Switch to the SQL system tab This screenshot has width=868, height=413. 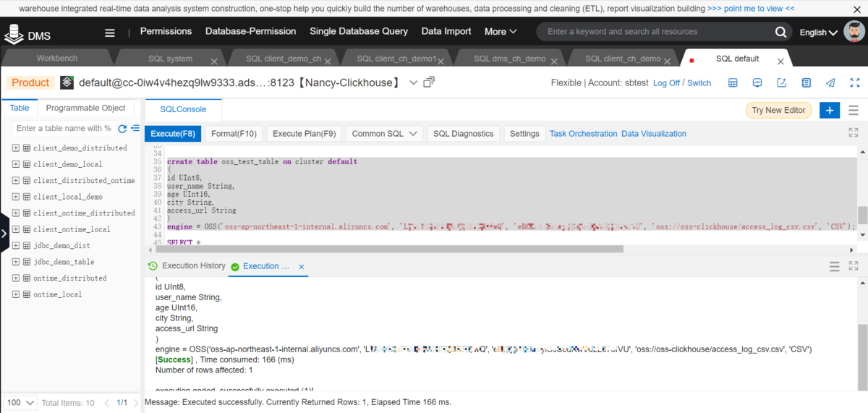[x=170, y=59]
